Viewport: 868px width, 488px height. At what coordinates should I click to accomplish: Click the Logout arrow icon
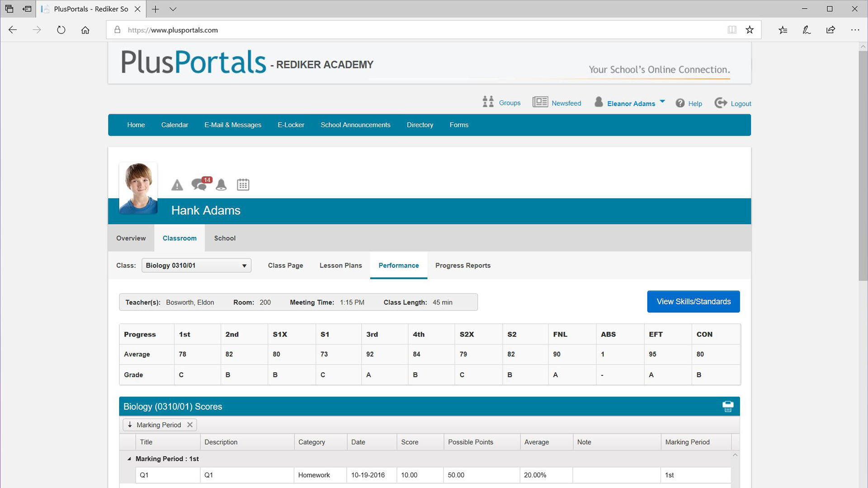(721, 103)
